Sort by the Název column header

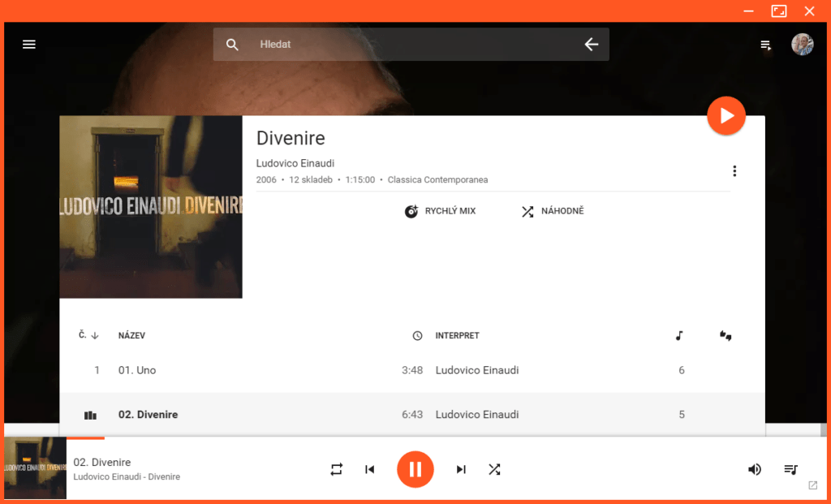click(x=131, y=335)
